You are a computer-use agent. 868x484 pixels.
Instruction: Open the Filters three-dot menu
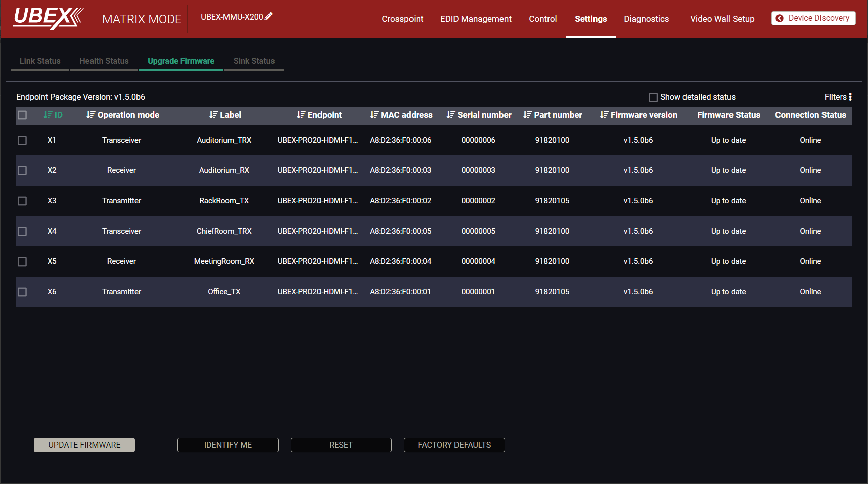pyautogui.click(x=850, y=97)
